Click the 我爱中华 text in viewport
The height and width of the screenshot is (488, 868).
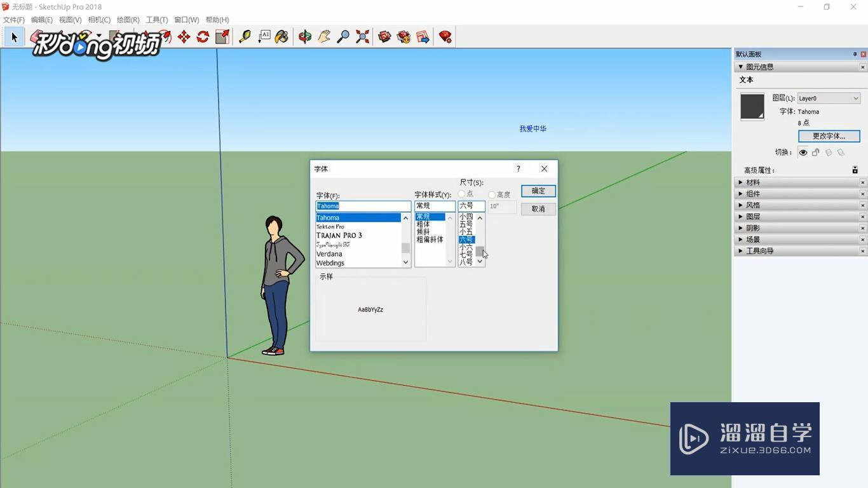tap(532, 128)
